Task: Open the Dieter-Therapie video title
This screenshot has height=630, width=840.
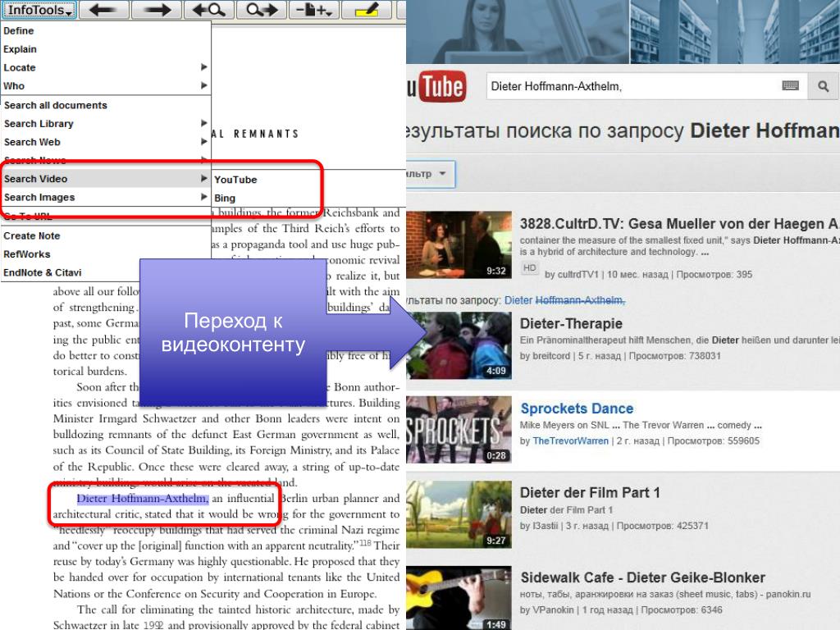Action: click(571, 323)
